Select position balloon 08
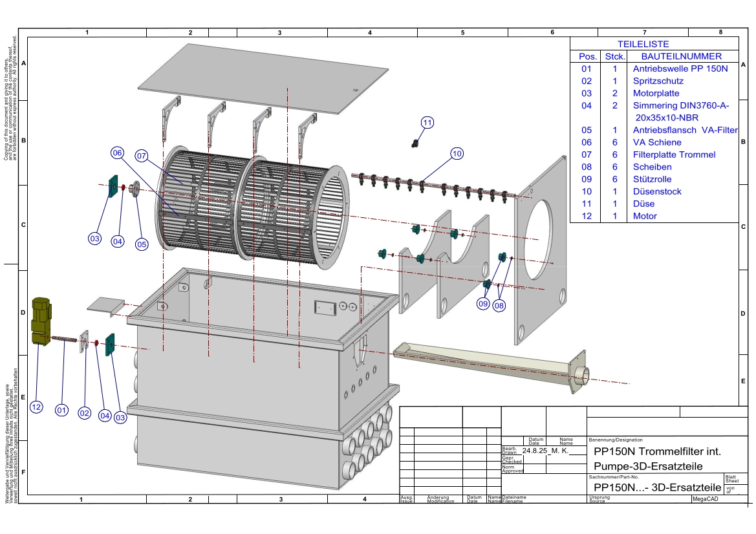The height and width of the screenshot is (534, 756). (499, 306)
